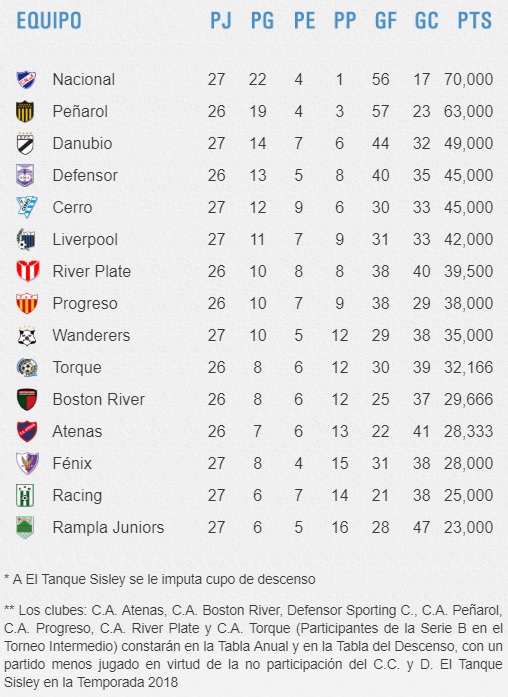The height and width of the screenshot is (697, 508).
Task: Select Nacional's 70,000 points value
Action: [x=468, y=80]
